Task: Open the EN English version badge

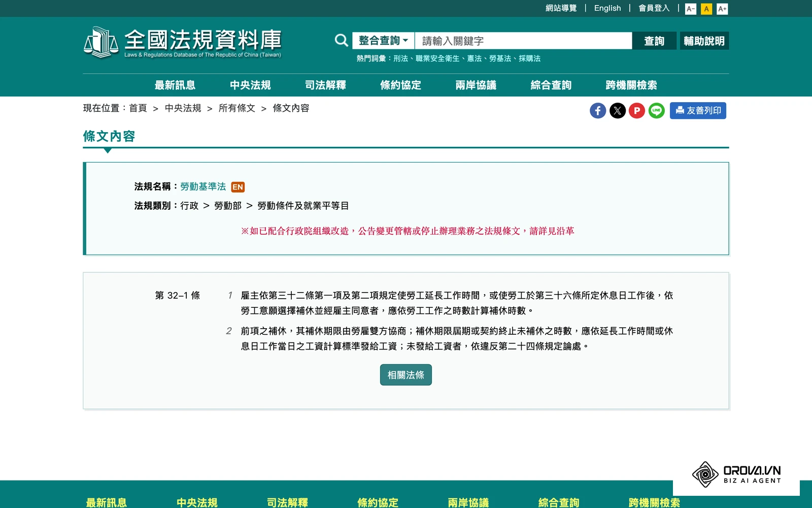Action: click(238, 187)
